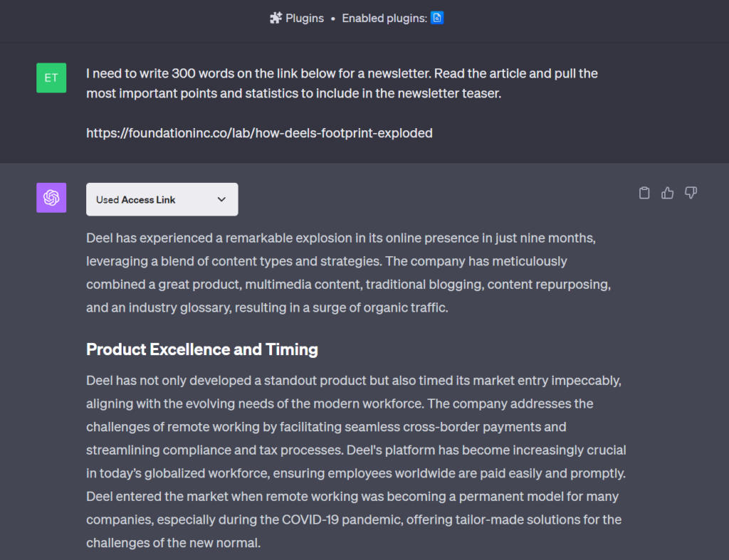Click the ET user avatar
729x560 pixels.
coord(51,78)
